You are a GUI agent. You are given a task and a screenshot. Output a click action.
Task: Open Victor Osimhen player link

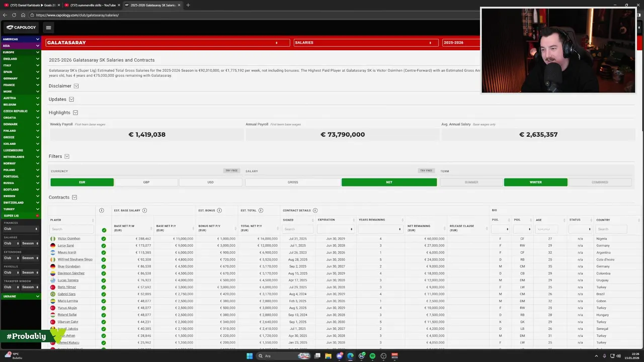[x=69, y=239]
